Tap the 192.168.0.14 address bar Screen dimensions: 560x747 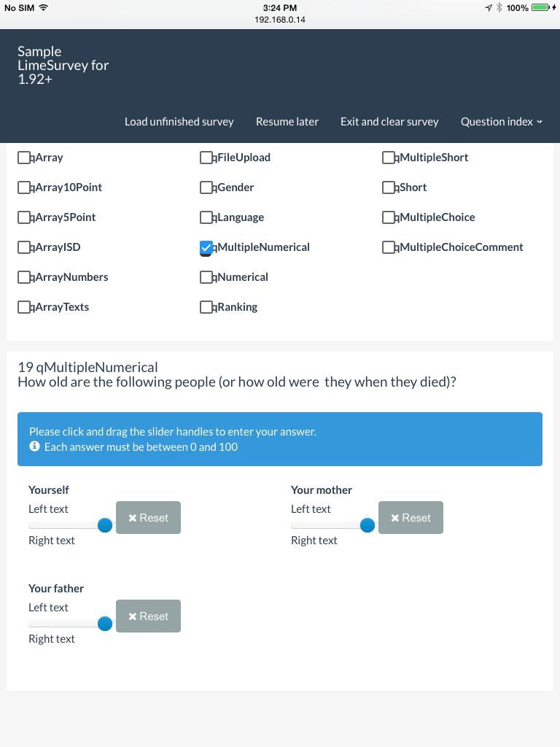coord(280,20)
